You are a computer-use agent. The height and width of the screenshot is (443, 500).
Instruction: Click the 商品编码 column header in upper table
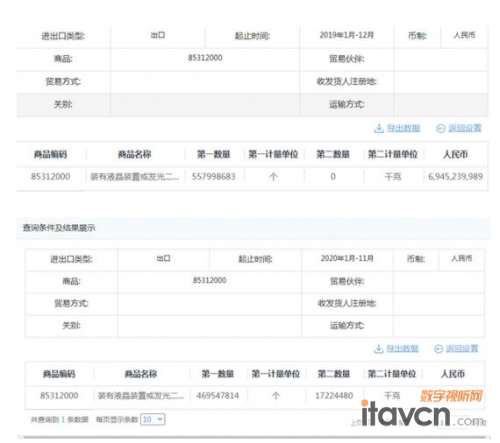click(51, 154)
